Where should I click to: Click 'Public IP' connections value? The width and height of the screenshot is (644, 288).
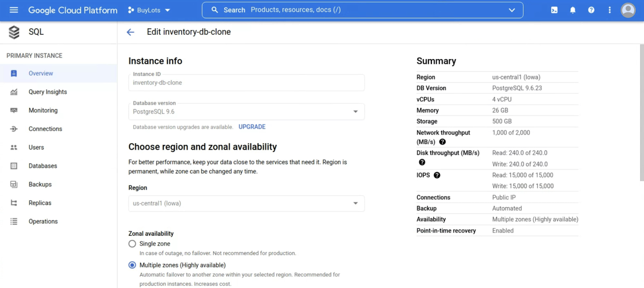(x=504, y=197)
